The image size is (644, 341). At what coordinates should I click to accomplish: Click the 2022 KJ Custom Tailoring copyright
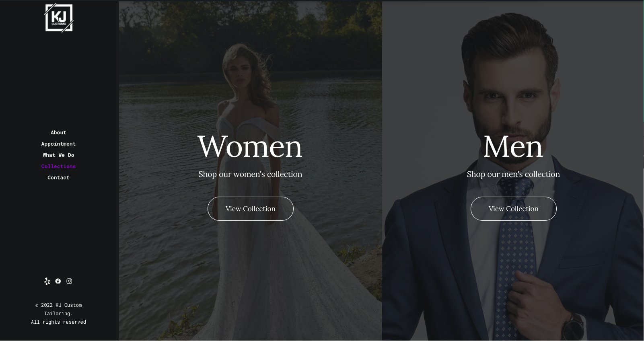pyautogui.click(x=58, y=309)
